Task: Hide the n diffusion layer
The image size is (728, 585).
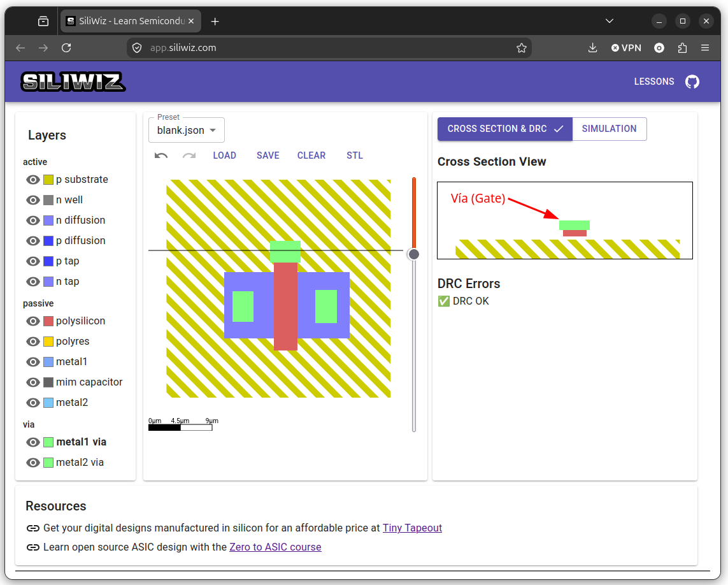Action: pos(33,220)
